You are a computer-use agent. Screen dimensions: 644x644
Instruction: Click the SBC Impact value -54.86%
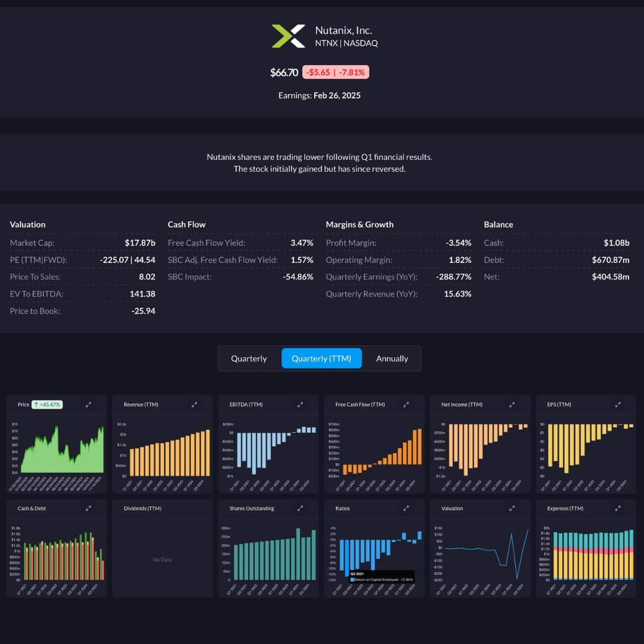point(298,277)
